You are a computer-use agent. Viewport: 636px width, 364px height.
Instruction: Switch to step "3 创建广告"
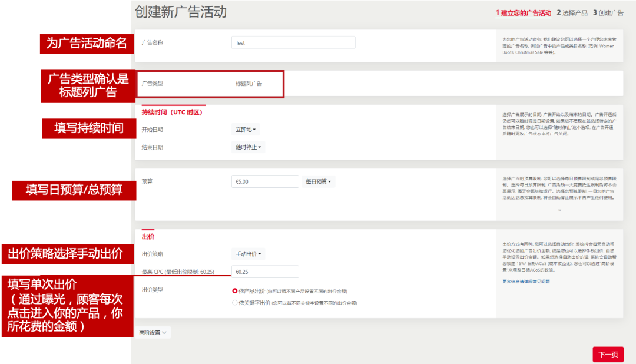click(607, 12)
